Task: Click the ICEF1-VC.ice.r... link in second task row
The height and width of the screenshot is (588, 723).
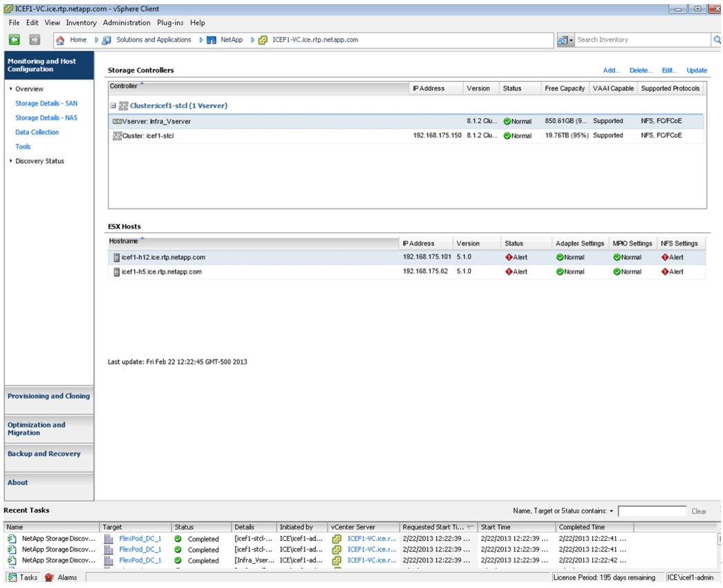Action: click(372, 550)
